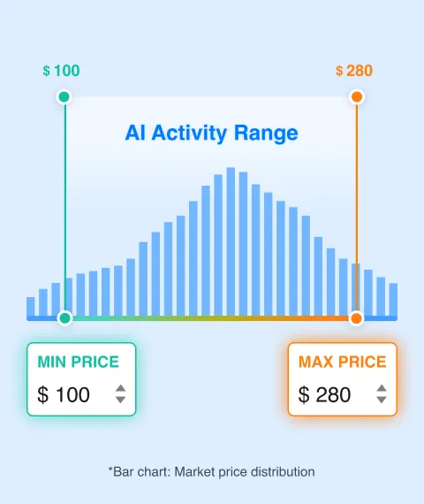Increase Max Price with the up arrow
The image size is (424, 504).
382,388
